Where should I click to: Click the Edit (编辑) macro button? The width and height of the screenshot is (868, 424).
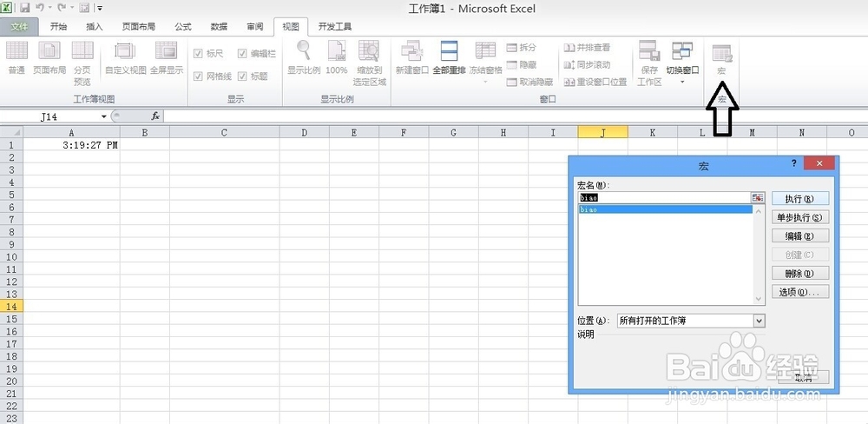(799, 236)
